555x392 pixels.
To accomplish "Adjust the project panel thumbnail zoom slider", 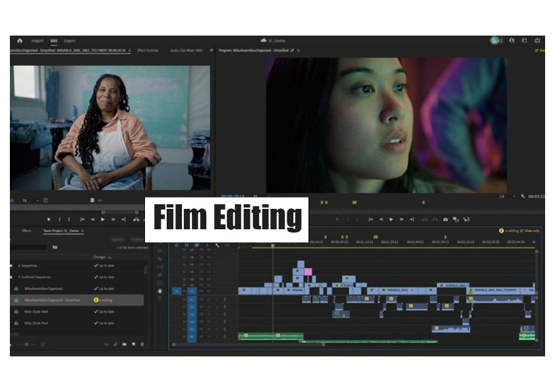I will (26, 345).
